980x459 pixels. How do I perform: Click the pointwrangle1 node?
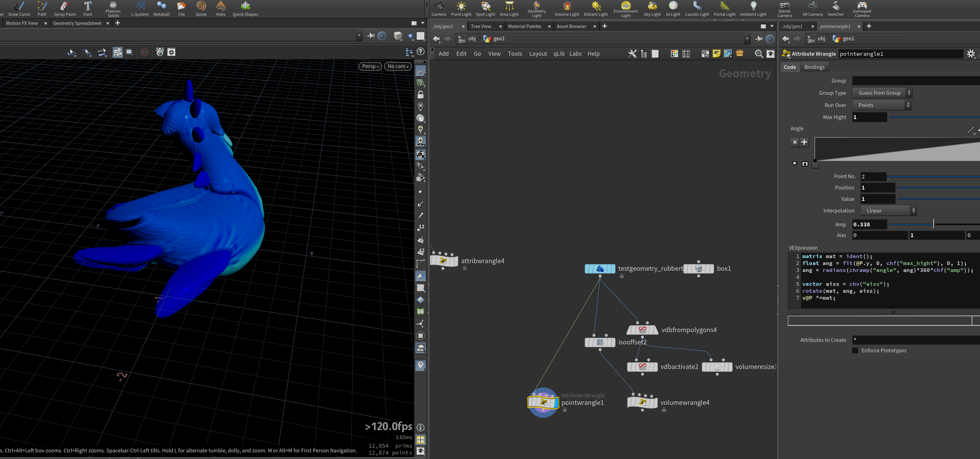[543, 402]
